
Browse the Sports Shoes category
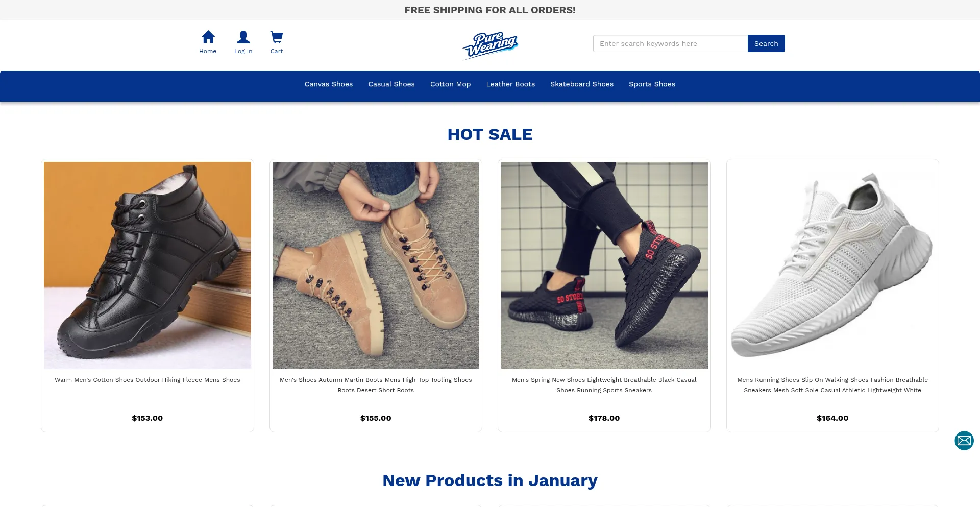click(x=652, y=84)
